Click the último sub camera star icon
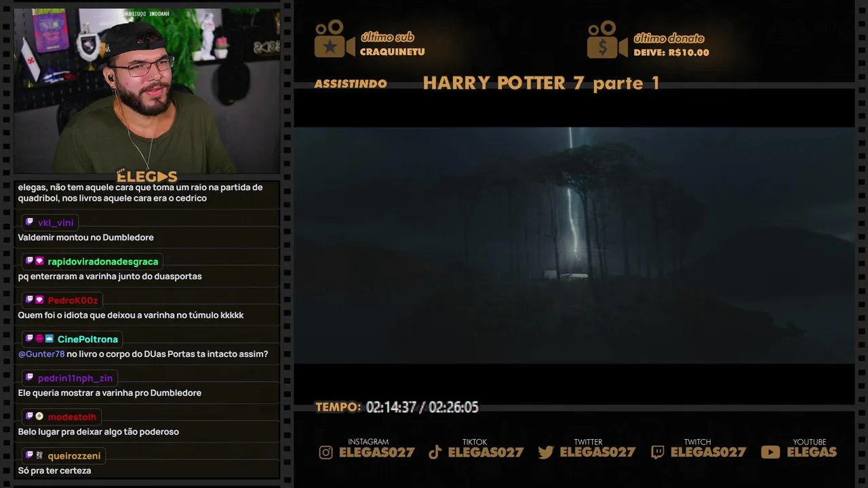The height and width of the screenshot is (488, 868). coord(334,39)
